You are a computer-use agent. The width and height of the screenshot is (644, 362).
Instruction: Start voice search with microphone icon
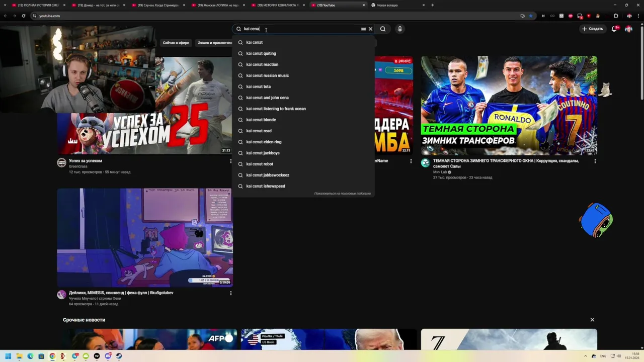coord(400,29)
